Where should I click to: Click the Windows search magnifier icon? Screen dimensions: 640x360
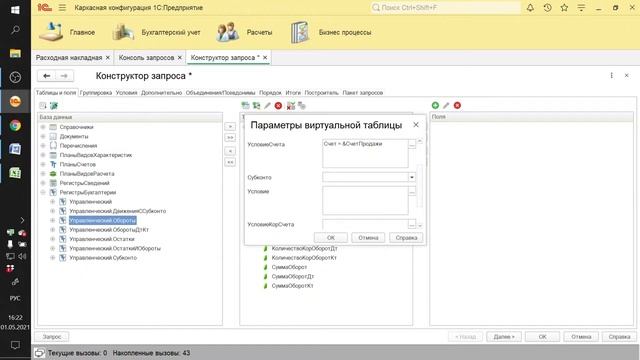tap(15, 30)
